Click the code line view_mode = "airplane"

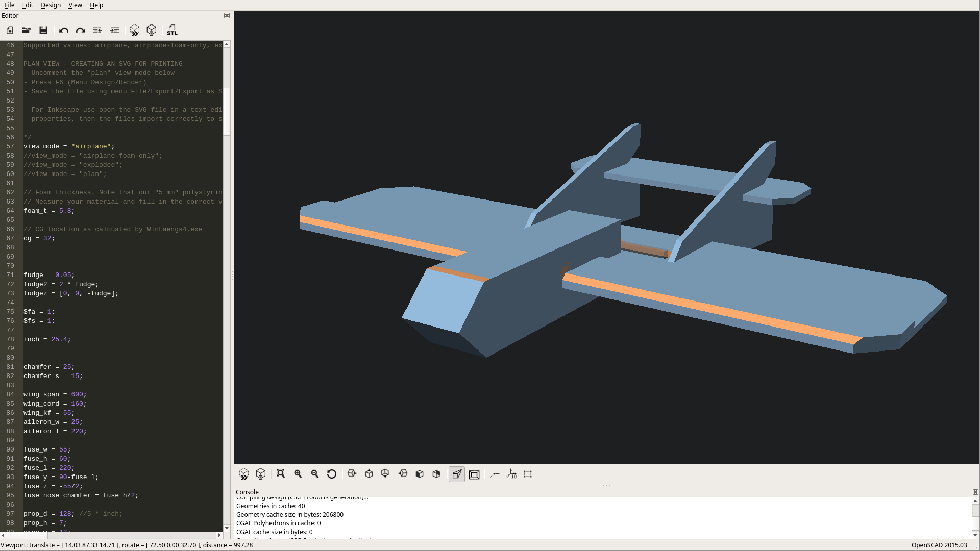[x=69, y=146]
